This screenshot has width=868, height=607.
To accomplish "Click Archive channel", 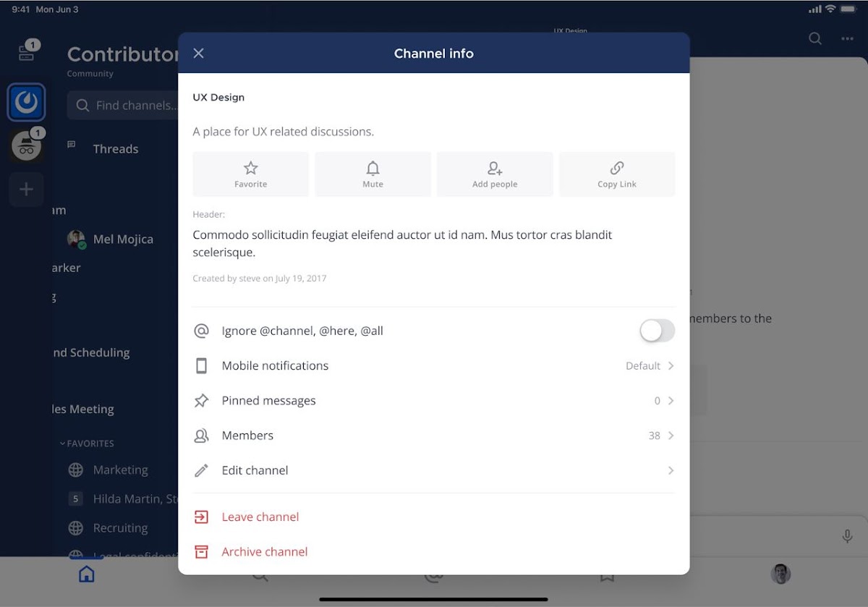I will pyautogui.click(x=264, y=551).
